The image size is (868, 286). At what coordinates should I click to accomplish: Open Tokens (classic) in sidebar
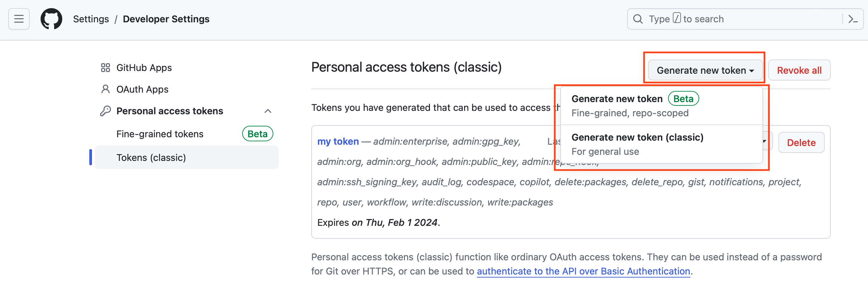pyautogui.click(x=151, y=158)
